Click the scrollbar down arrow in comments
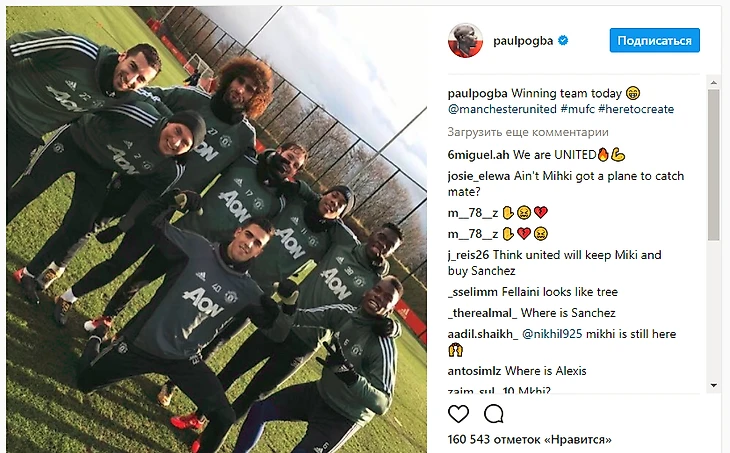Image resolution: width=730 pixels, height=453 pixels. (x=714, y=385)
